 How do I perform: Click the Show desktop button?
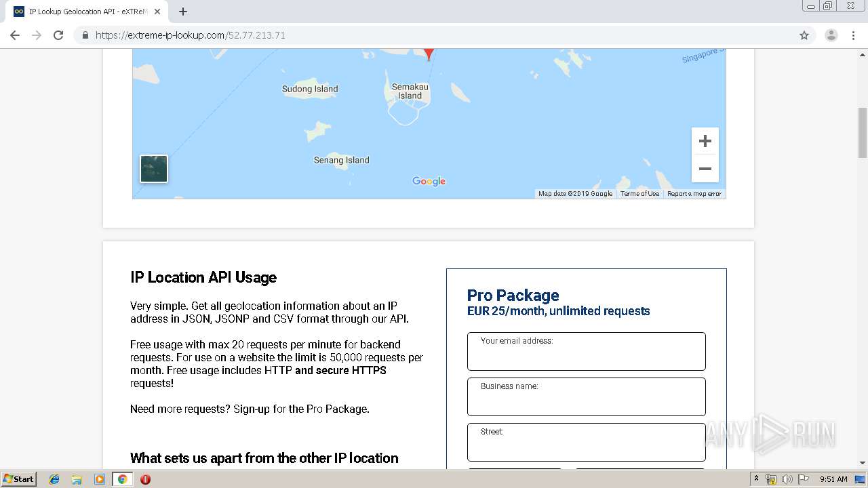[861, 479]
